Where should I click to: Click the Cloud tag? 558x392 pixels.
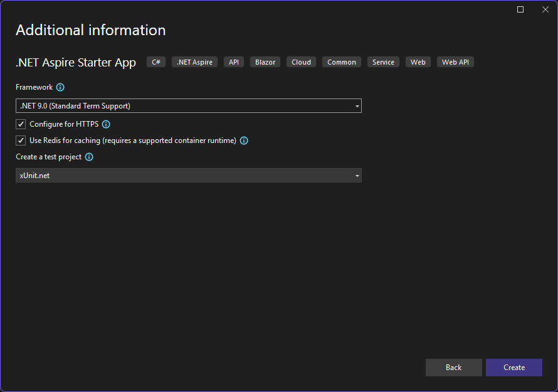point(301,62)
